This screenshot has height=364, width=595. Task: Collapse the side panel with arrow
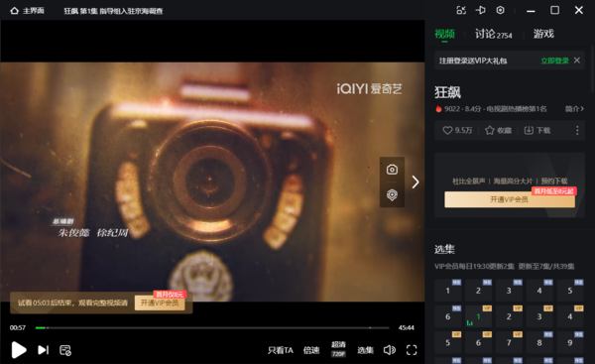tap(416, 182)
